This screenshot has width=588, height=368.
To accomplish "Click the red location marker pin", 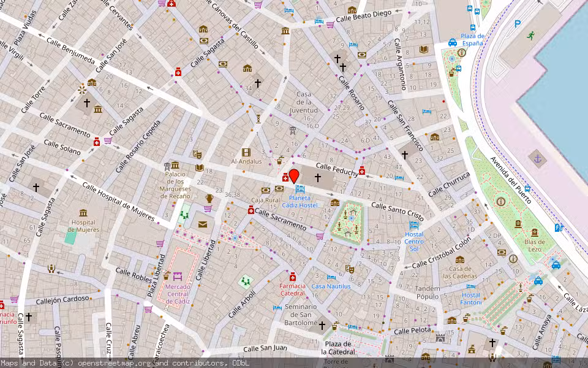I will 294,176.
